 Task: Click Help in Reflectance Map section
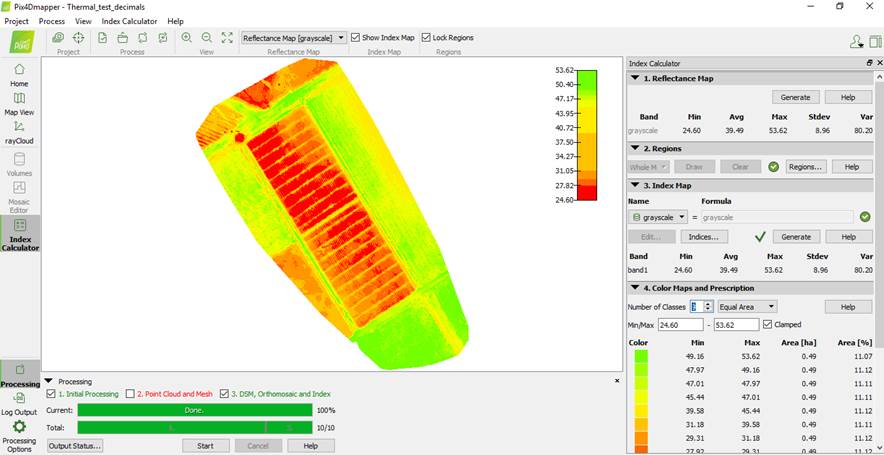click(x=848, y=98)
